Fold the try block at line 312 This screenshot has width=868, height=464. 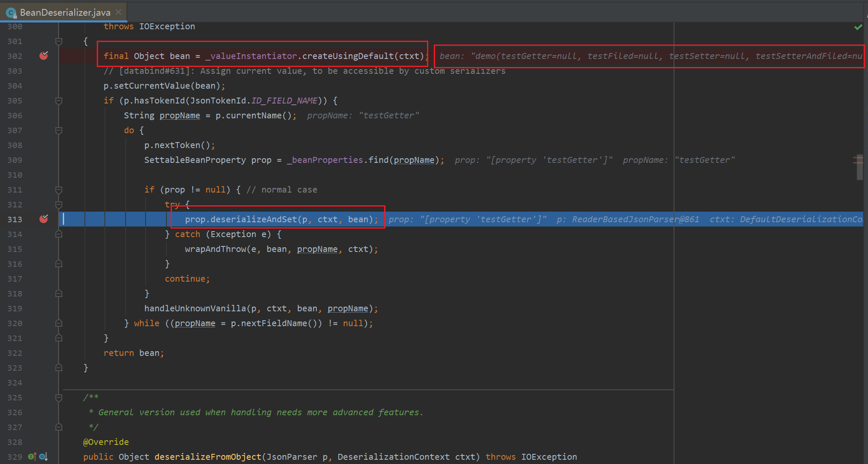coord(59,204)
